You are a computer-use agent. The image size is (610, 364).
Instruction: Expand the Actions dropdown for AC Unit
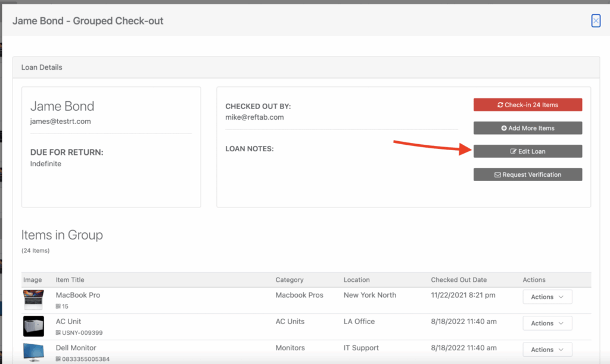[x=547, y=323]
